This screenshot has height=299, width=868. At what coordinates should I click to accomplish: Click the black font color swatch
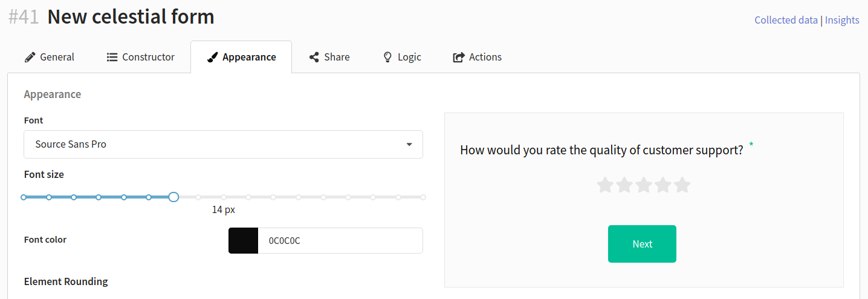[243, 240]
